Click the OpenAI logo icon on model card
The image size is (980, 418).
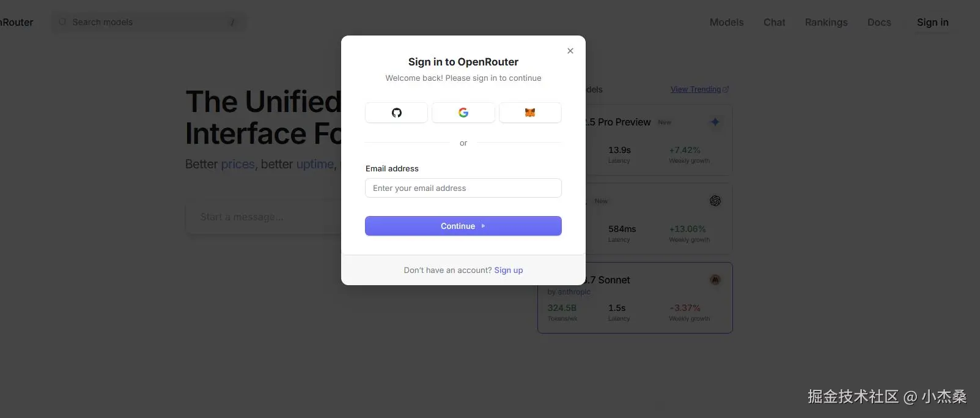(715, 201)
